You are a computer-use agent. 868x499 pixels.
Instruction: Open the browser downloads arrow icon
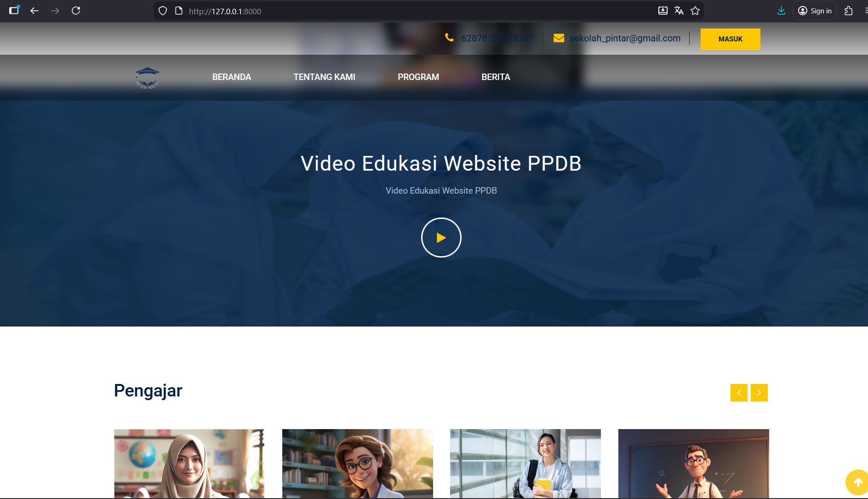[x=781, y=11]
